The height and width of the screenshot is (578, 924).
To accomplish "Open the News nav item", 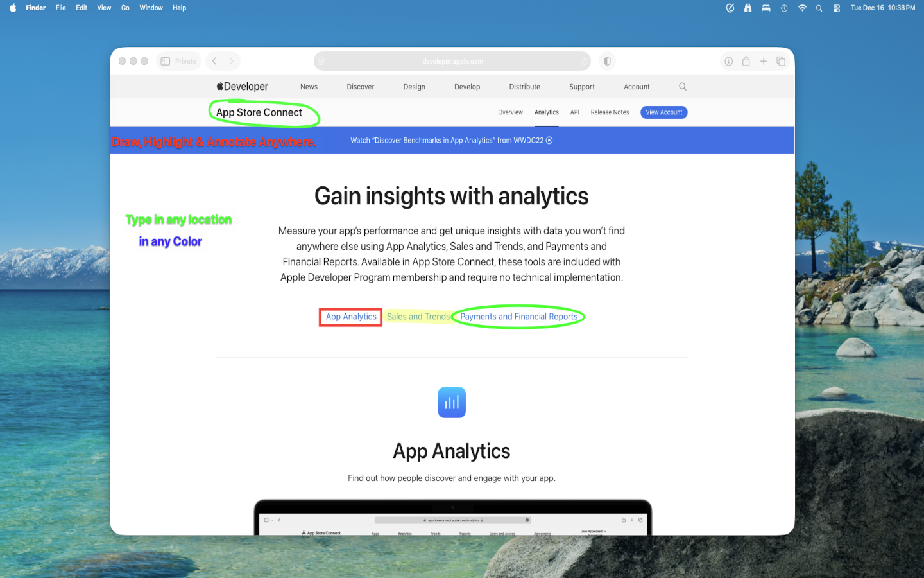I will pos(309,87).
